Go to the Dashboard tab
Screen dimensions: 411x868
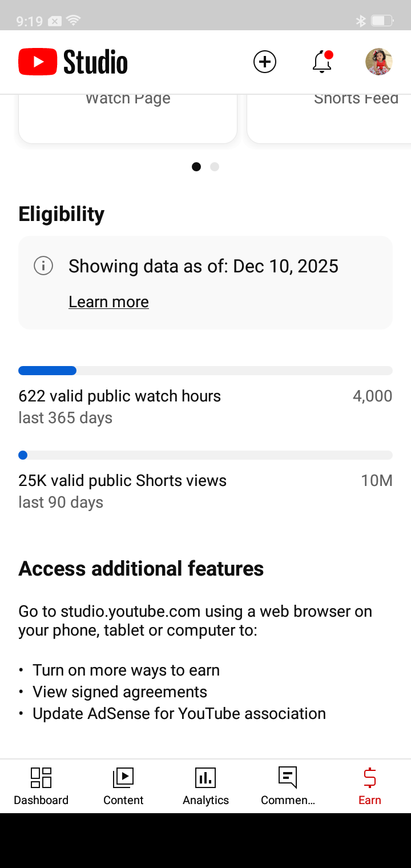[x=41, y=786]
